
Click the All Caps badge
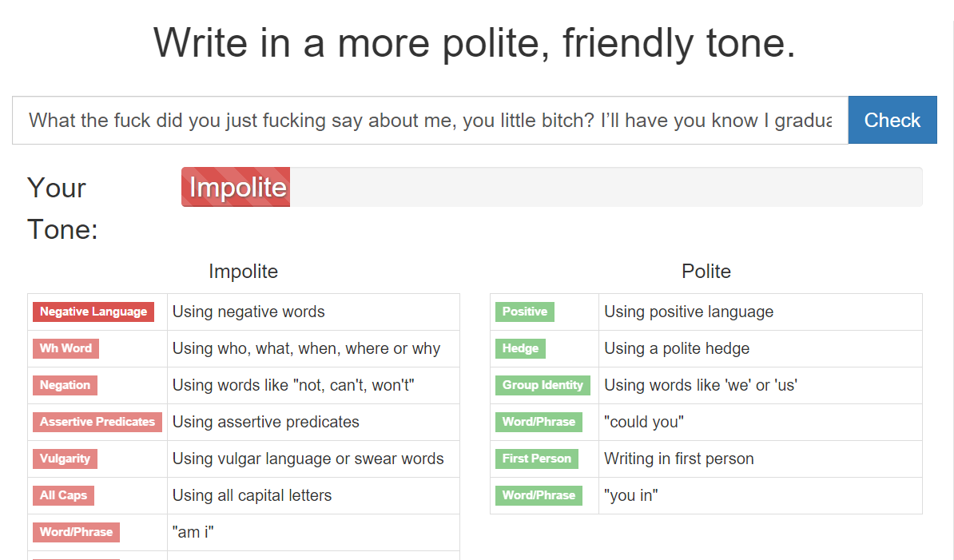coord(63,495)
